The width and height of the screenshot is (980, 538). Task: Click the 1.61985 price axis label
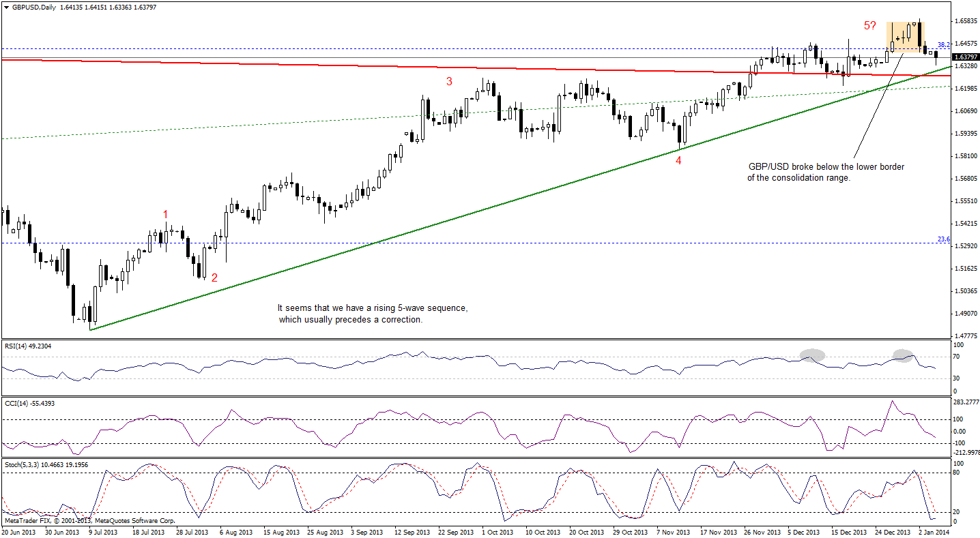966,89
